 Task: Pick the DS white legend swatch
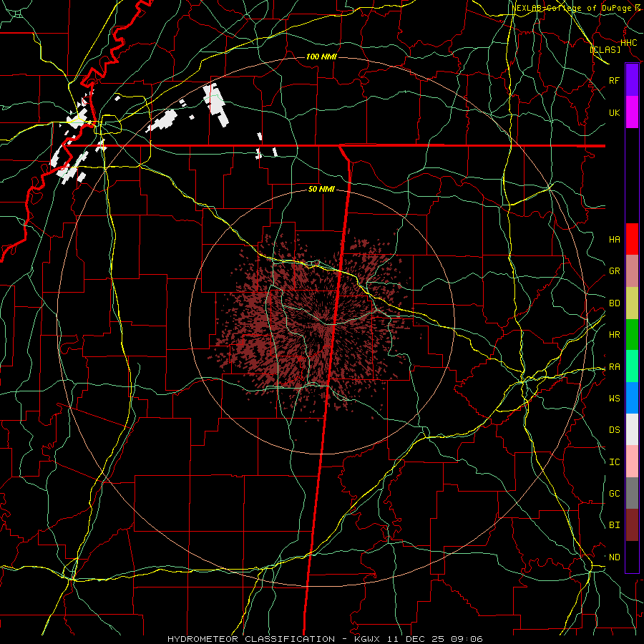click(632, 429)
